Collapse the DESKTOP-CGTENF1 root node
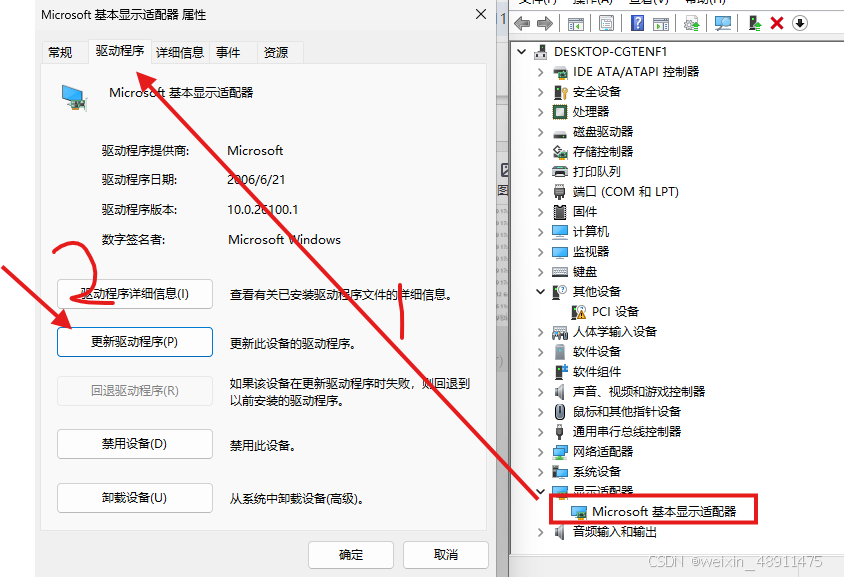The image size is (844, 577). (x=521, y=52)
